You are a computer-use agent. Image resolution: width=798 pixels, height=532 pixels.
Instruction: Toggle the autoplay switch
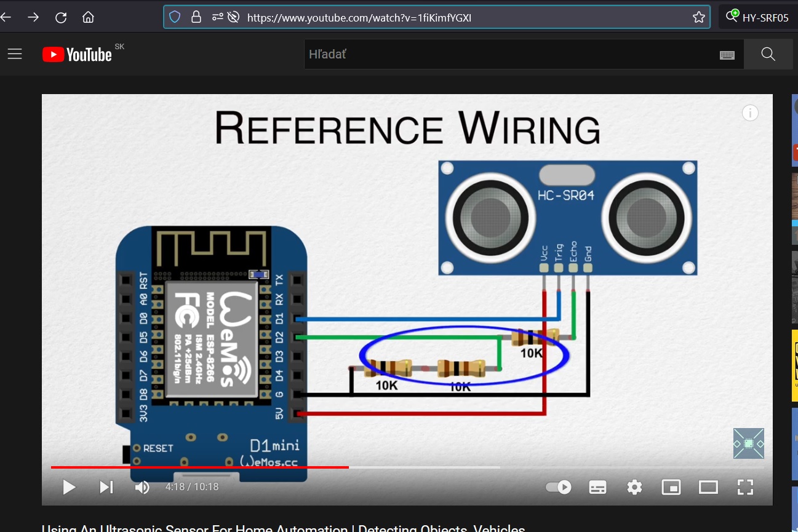[x=559, y=487]
